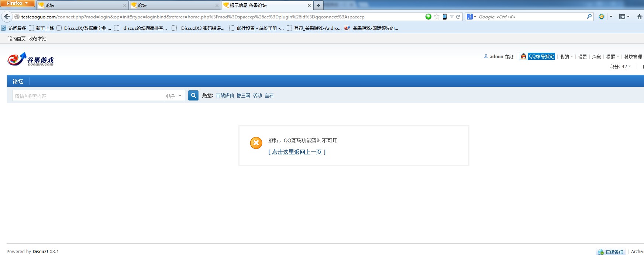Open the 新手上路 bookmark
The image size is (644, 255).
[x=42, y=28]
